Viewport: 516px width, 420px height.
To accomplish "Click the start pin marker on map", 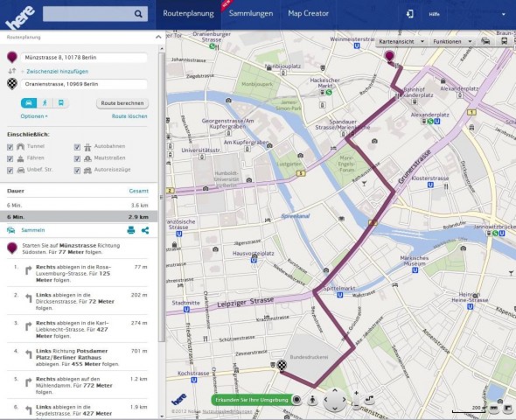I will click(390, 56).
